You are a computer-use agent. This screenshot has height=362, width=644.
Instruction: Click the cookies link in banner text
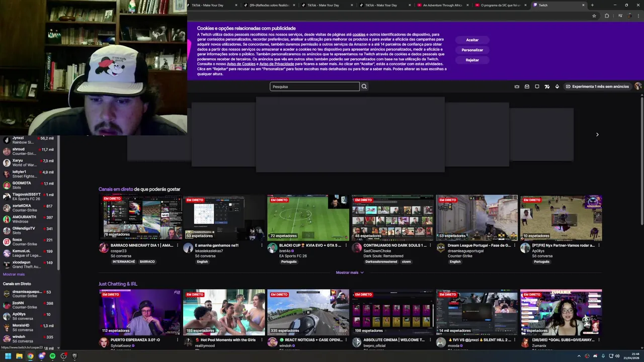[359, 35]
